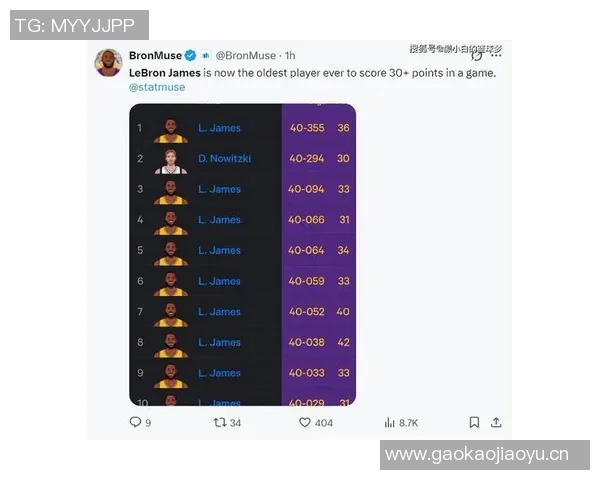
Task: Open the three-dot more options menu
Action: tap(496, 56)
